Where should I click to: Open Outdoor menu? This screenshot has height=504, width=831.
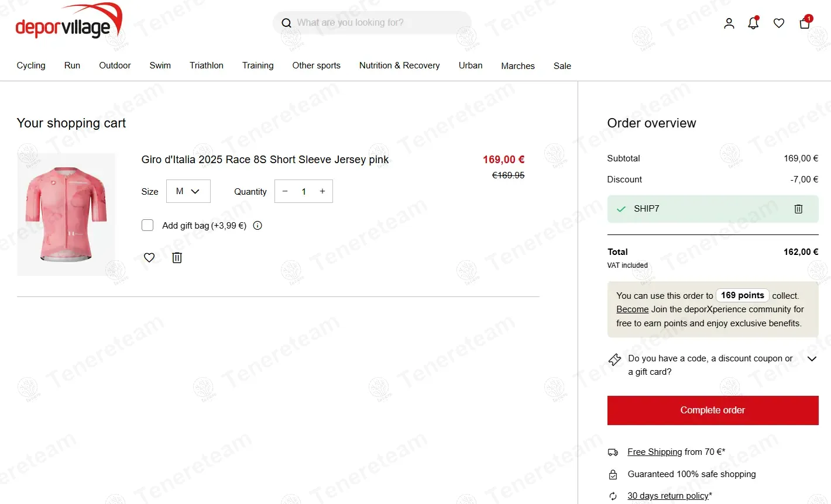click(x=115, y=65)
